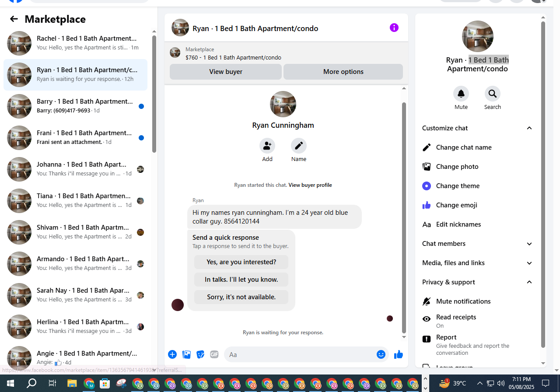Click the chat messages scrollbar
The image size is (560, 392).
click(x=404, y=217)
